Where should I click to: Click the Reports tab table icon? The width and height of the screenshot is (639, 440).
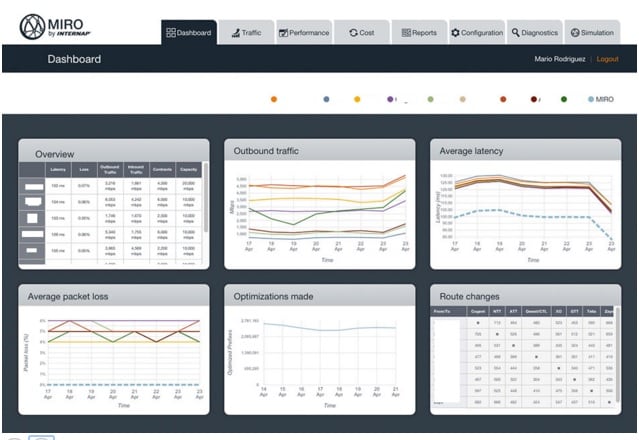point(406,33)
